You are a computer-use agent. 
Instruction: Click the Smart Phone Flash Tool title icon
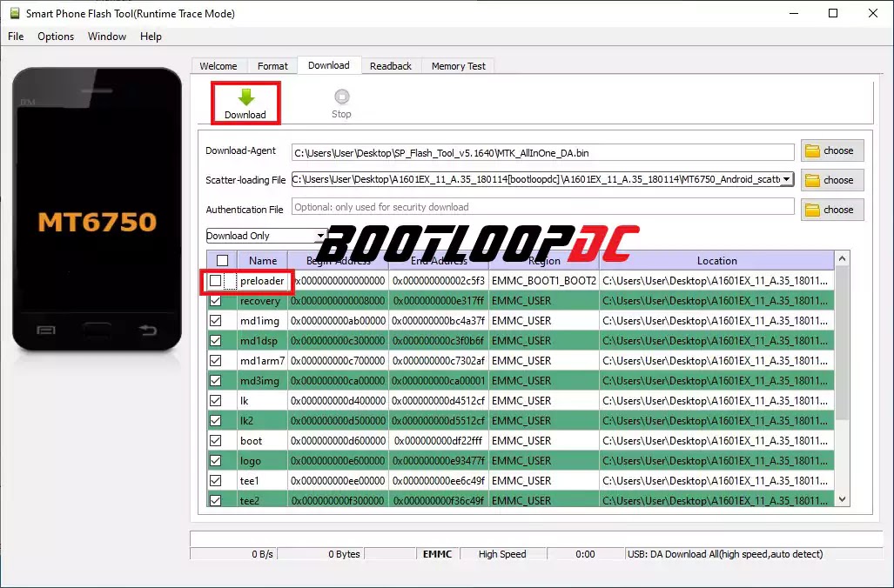15,13
